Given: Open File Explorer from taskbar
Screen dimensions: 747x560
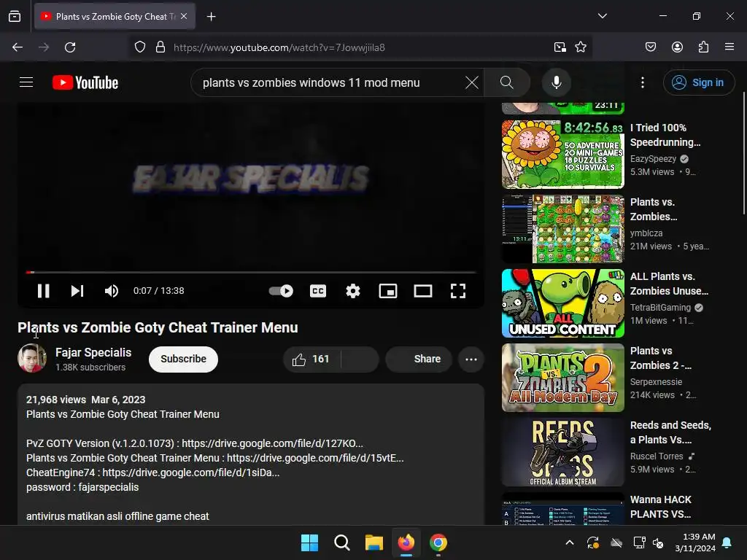Looking at the screenshot, I should pos(374,542).
